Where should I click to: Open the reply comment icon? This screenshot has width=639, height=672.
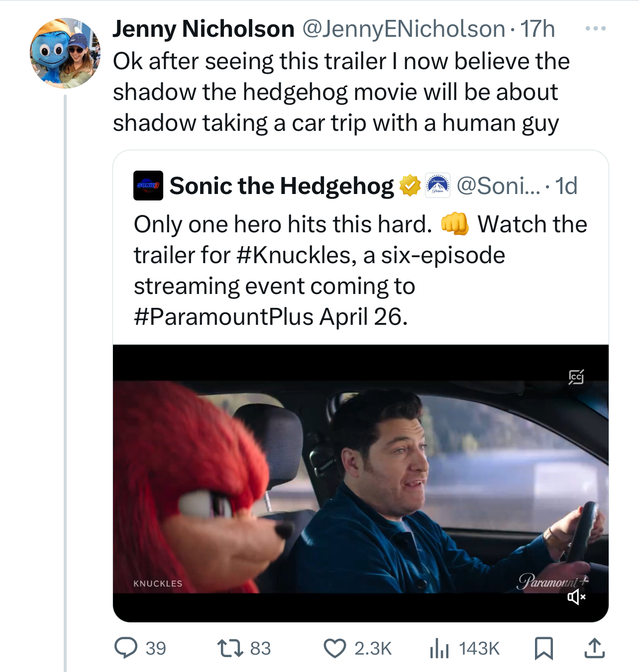126,648
